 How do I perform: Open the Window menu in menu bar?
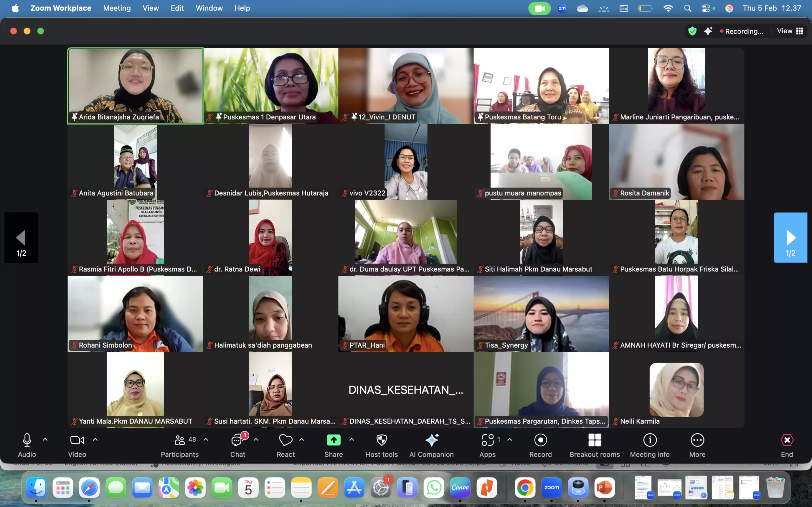coord(209,8)
